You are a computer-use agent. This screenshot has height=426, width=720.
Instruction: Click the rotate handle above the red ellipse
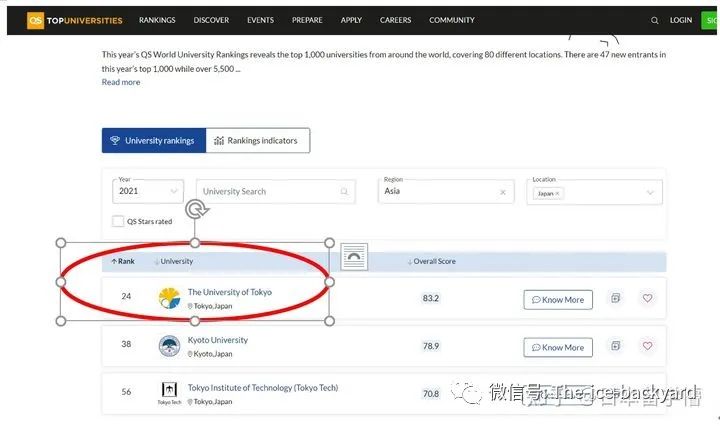point(197,209)
